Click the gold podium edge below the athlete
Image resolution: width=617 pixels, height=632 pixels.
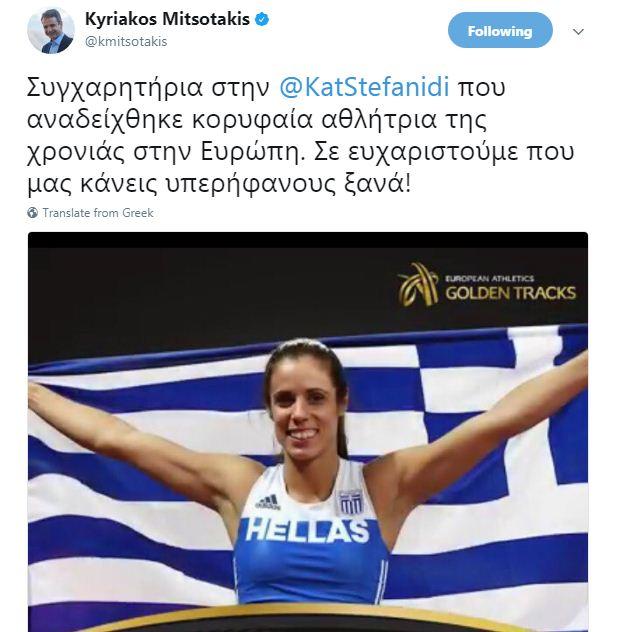pyautogui.click(x=306, y=617)
